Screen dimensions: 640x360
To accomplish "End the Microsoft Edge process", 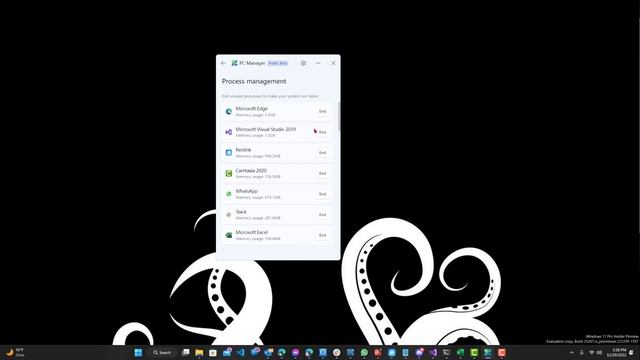I will 322,111.
